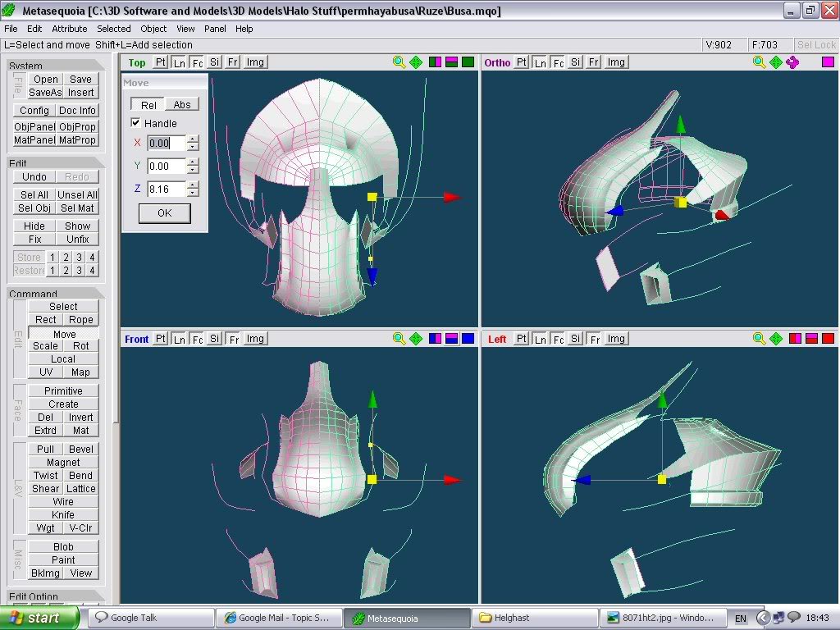
Task: Toggle the Handle checkbox in Move panel
Action: (x=136, y=123)
